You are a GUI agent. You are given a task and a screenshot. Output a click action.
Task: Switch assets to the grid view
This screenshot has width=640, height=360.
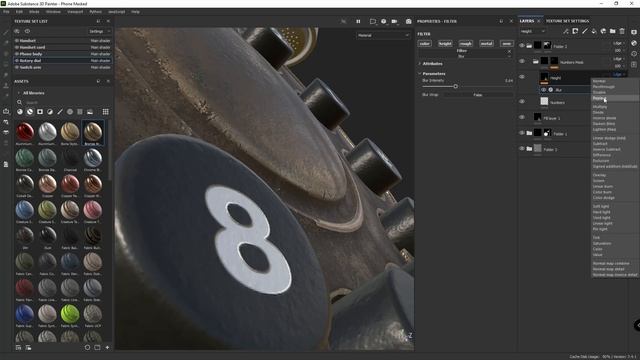(106, 111)
